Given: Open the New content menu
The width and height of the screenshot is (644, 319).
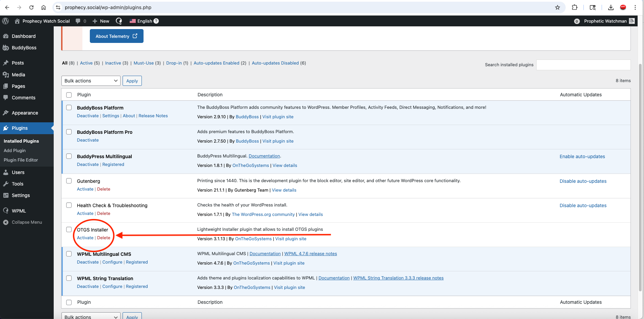Looking at the screenshot, I should coord(101,21).
